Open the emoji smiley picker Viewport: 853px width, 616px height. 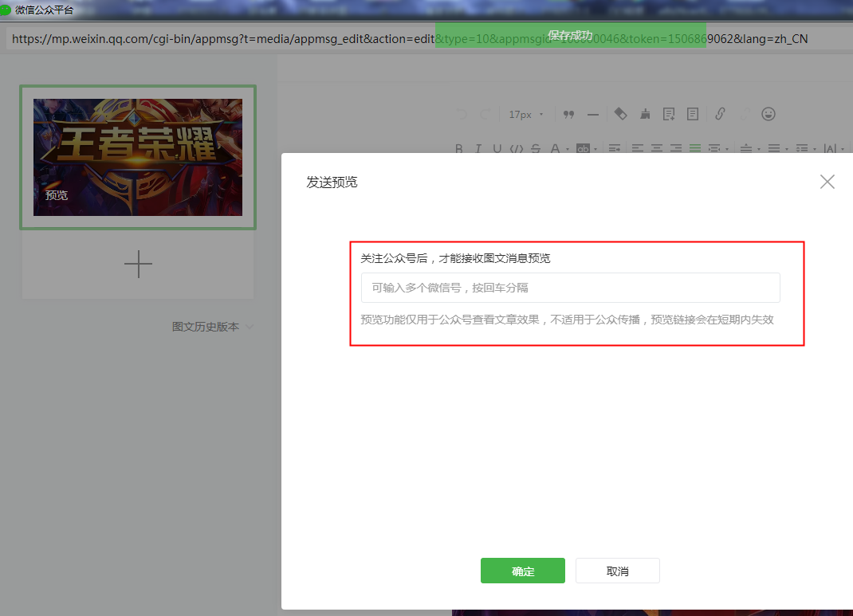coord(768,114)
